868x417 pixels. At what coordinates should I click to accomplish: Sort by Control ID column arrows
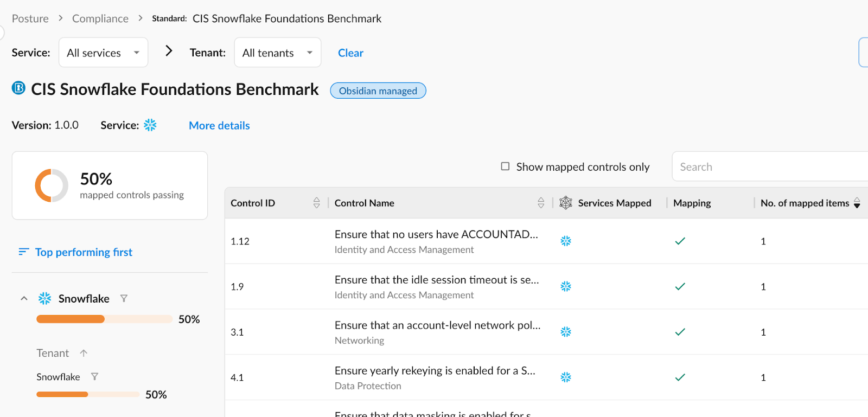(x=317, y=203)
